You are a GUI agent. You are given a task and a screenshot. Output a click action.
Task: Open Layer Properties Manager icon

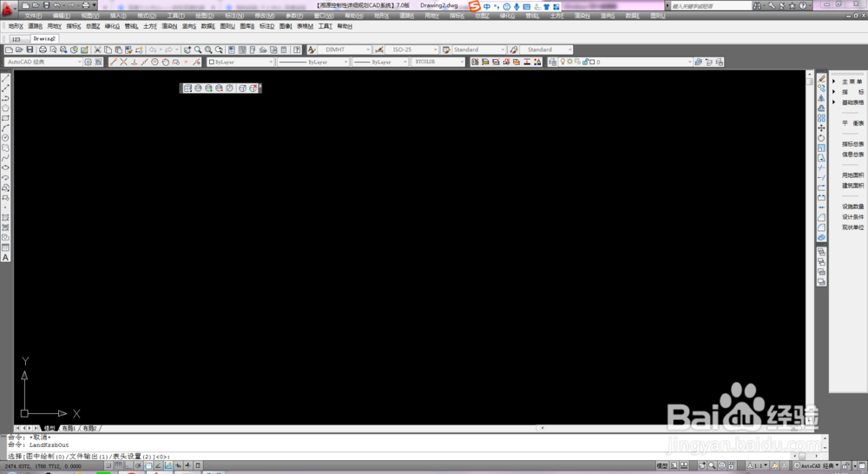point(552,62)
